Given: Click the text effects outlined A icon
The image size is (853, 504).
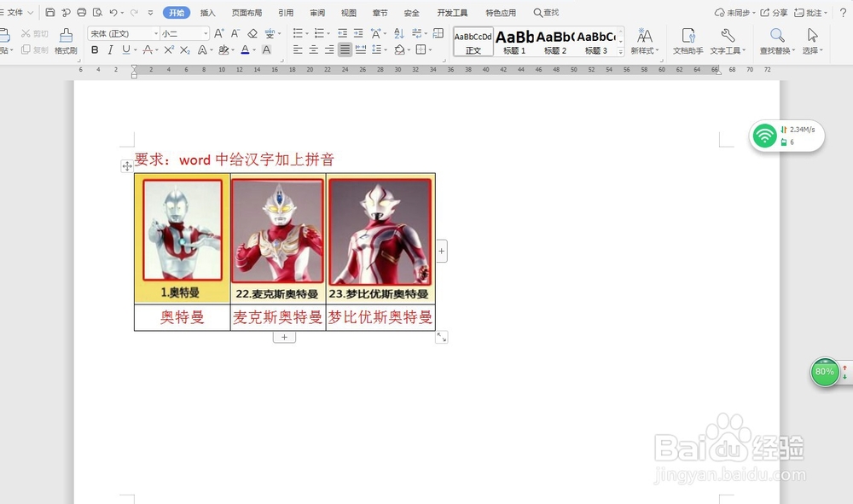Looking at the screenshot, I should click(202, 50).
